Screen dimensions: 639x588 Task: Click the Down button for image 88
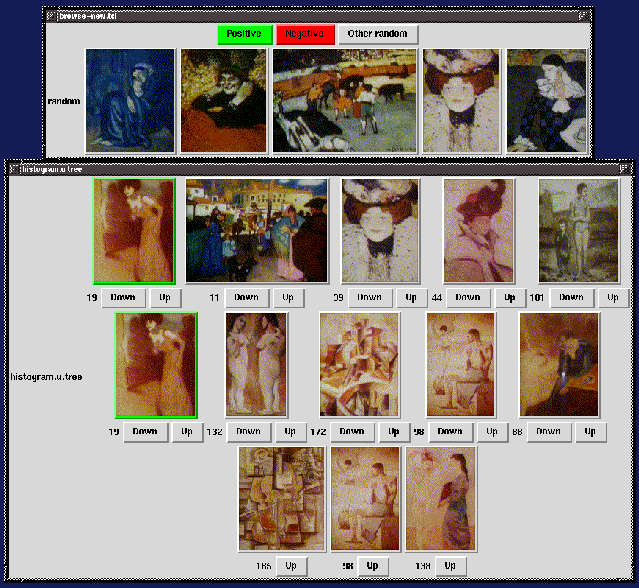pos(549,432)
